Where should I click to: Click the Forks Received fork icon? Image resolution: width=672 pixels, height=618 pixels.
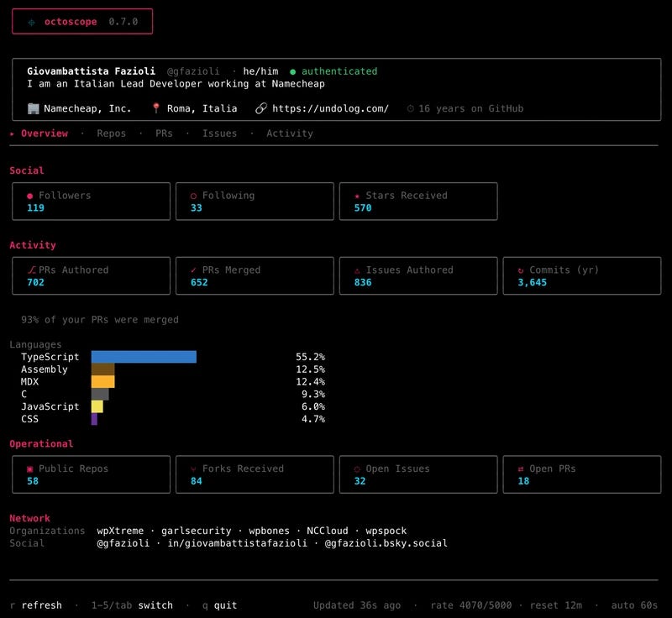tap(193, 469)
